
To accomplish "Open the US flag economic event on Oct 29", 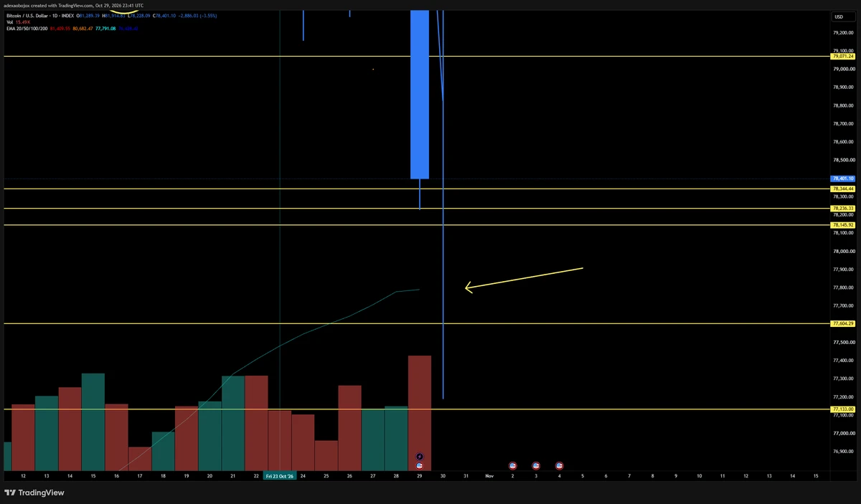I will [420, 466].
